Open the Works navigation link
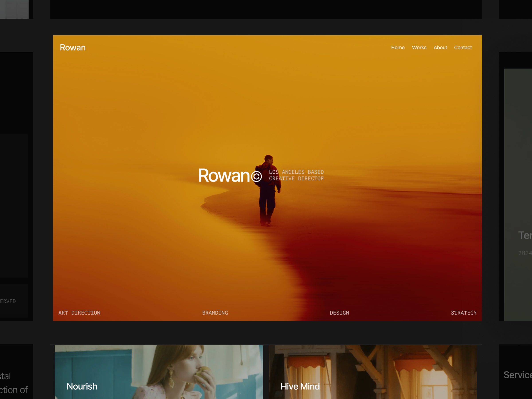 (x=419, y=47)
